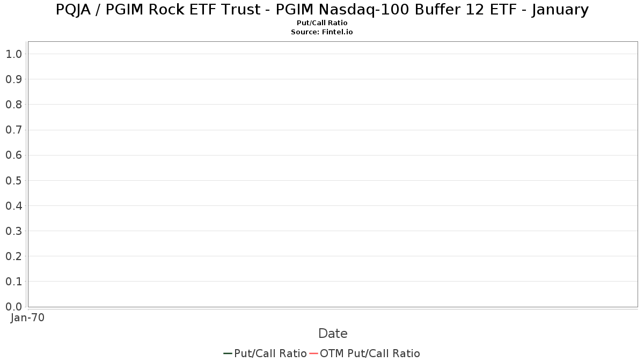
Task: Click the 1.0 y-axis label
Action: click(x=13, y=54)
